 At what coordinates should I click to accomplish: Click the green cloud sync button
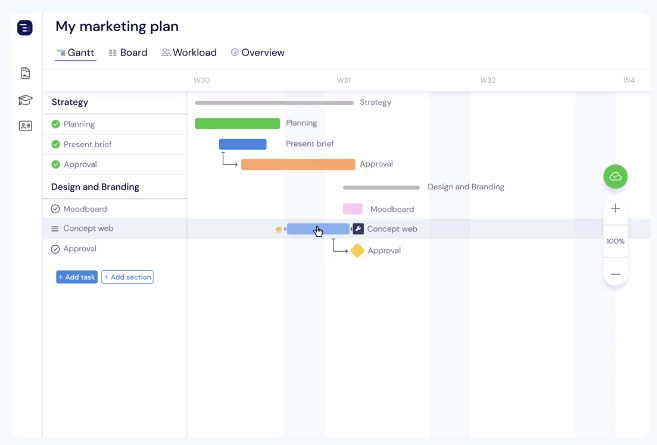coord(615,177)
